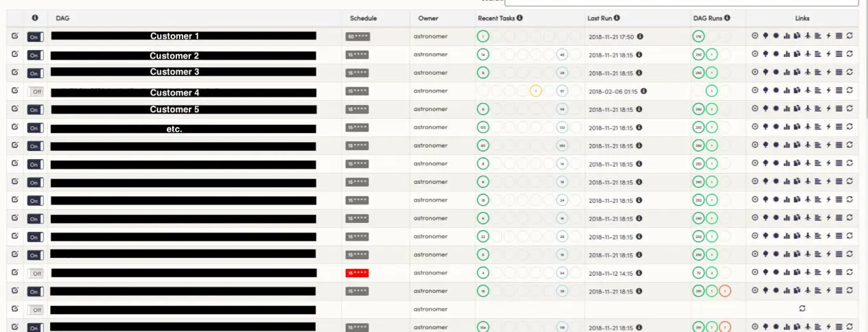Enable the Off toggle in the row without schedule
868x332 pixels.
(x=35, y=309)
